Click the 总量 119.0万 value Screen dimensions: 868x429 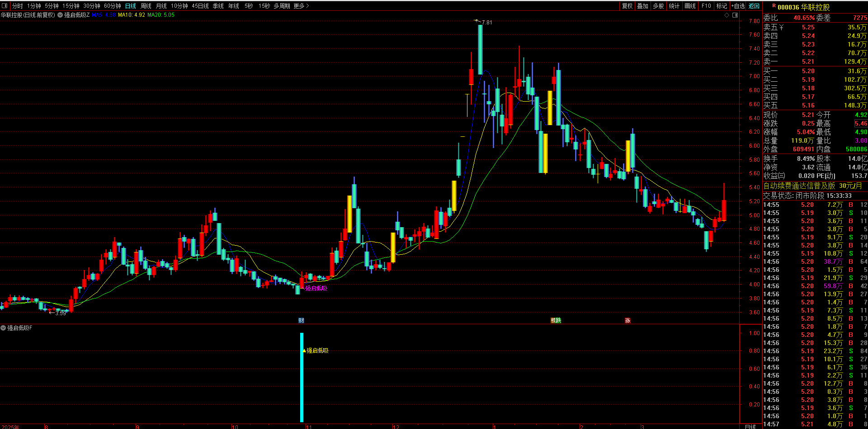point(802,140)
